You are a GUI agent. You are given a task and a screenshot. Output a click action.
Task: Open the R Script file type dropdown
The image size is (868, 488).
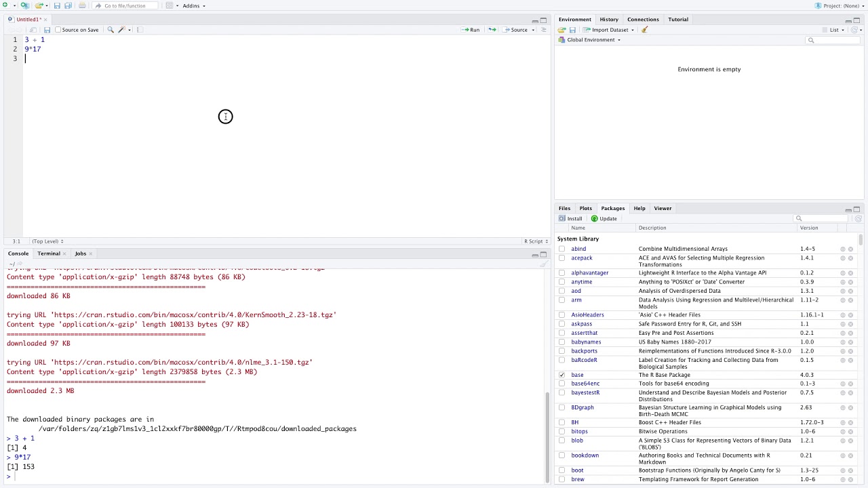(x=535, y=241)
